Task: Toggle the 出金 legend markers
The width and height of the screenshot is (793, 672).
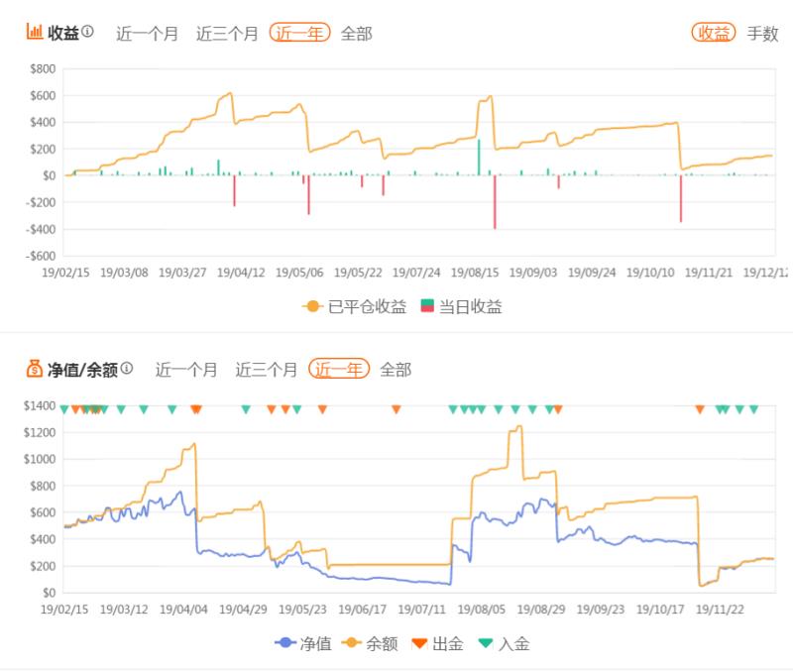Action: point(437,643)
